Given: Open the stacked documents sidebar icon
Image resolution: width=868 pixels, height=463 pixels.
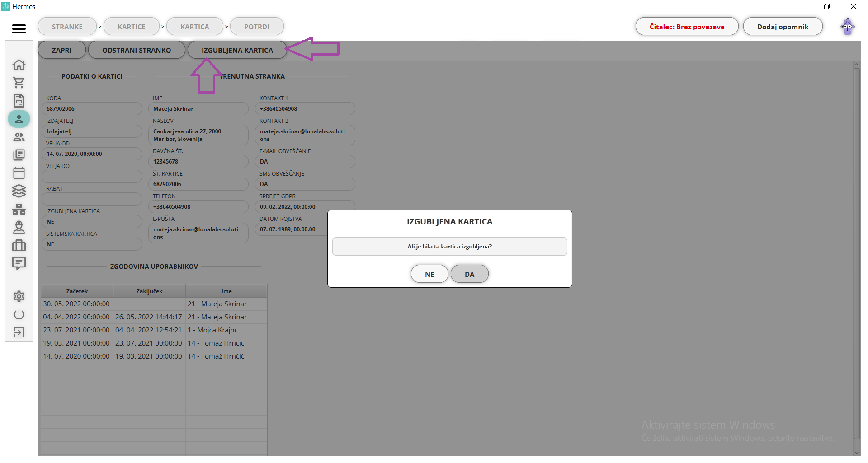Looking at the screenshot, I should [x=19, y=155].
